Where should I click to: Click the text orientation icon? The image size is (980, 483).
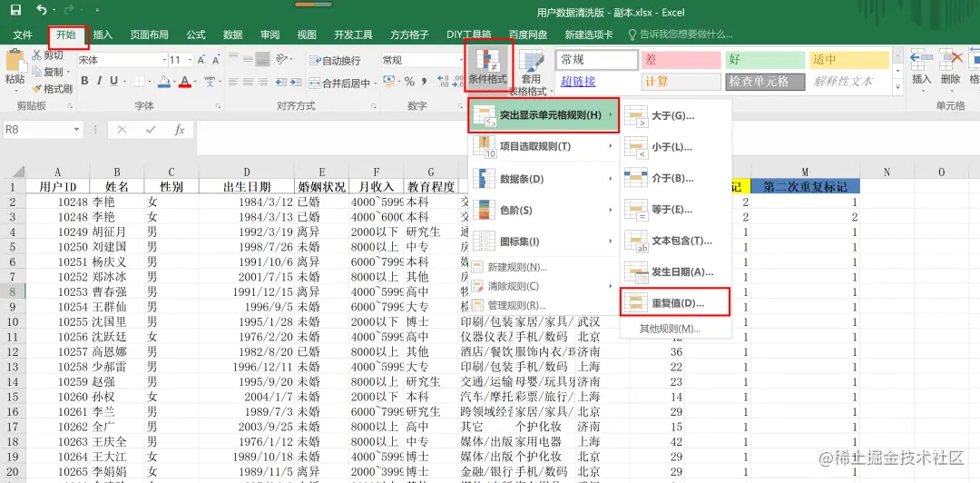click(x=280, y=60)
